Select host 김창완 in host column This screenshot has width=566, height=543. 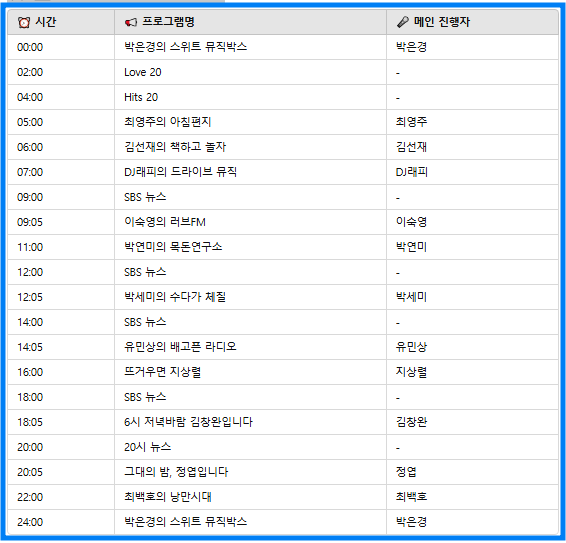pos(412,422)
